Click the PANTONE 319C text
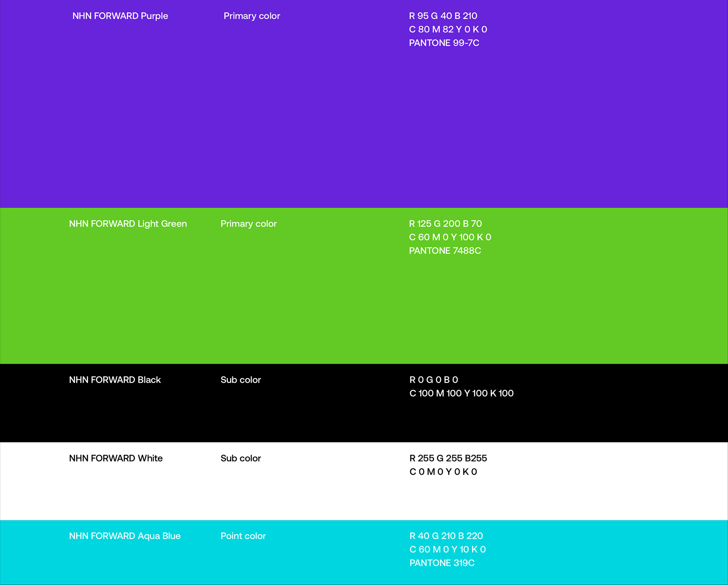Viewport: 728px width, 585px height. (x=442, y=563)
